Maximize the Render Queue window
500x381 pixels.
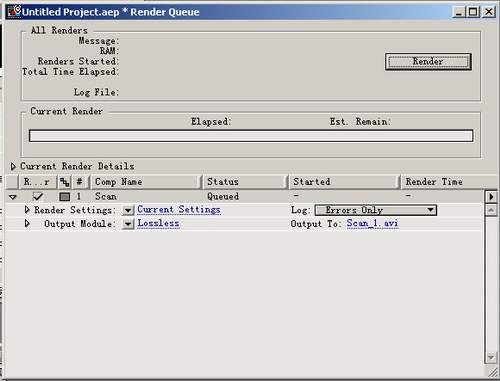click(473, 12)
